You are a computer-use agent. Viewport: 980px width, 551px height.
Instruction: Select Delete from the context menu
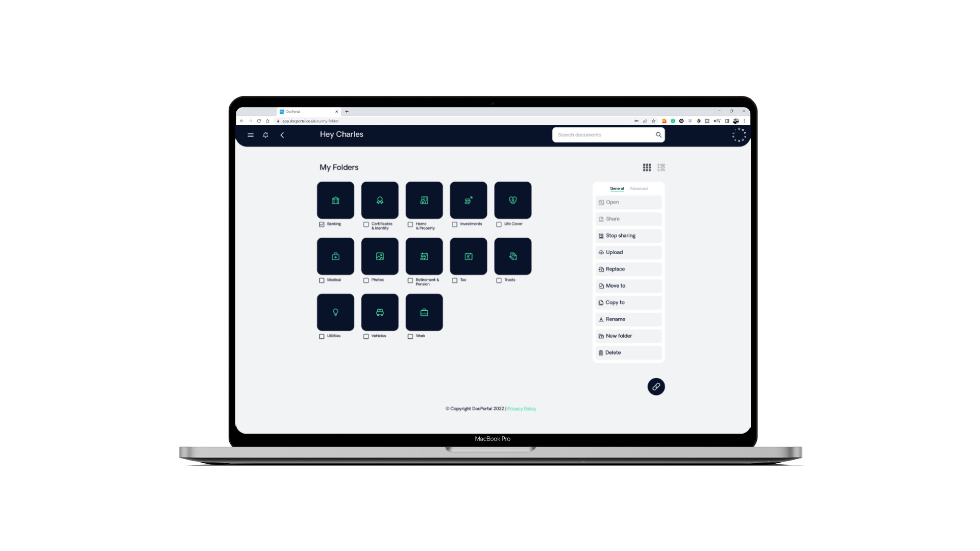627,352
